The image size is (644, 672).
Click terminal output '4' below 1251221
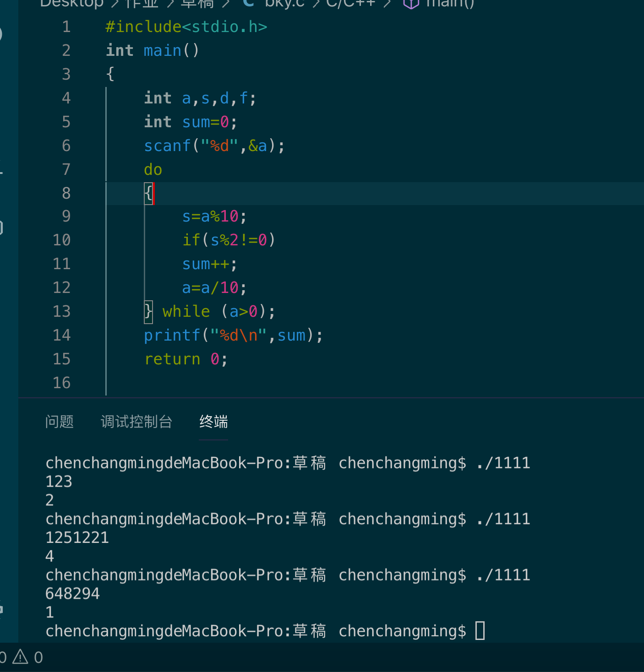49,556
